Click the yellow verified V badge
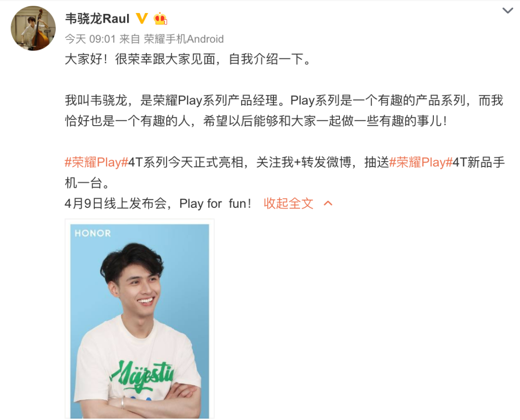This screenshot has width=520, height=420. point(142,19)
